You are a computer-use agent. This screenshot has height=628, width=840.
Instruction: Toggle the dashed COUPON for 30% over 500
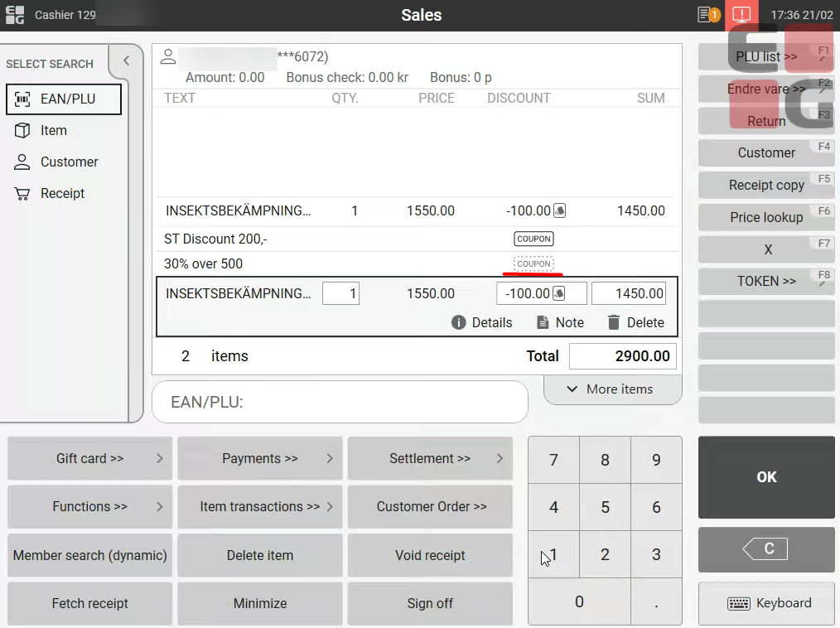pos(533,264)
